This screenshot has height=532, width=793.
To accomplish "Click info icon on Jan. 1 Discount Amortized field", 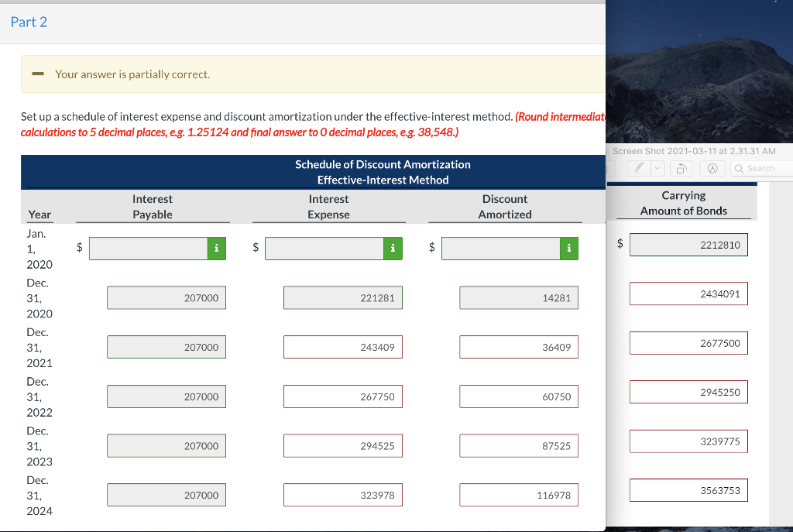I will coord(569,249).
